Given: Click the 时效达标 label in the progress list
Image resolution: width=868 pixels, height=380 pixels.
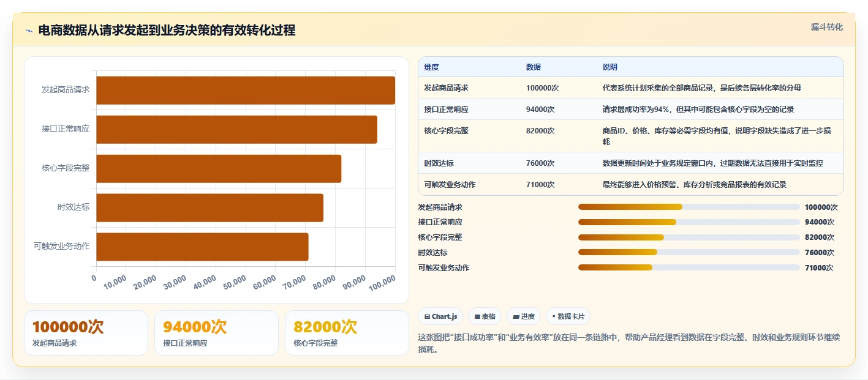Looking at the screenshot, I should coord(432,253).
